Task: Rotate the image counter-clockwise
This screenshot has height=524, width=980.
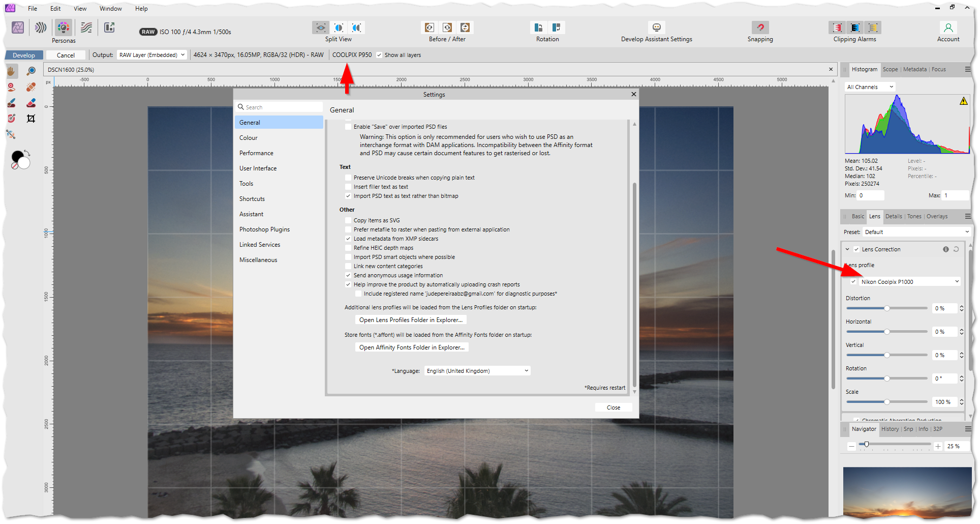Action: [538, 27]
